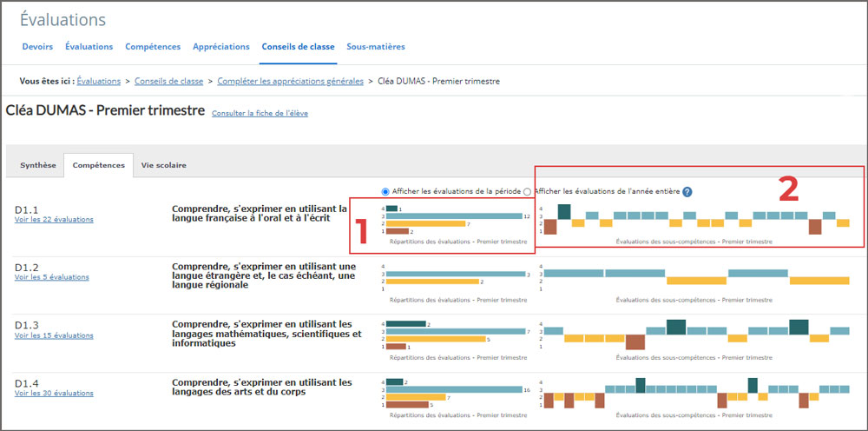Open the Devoirs tab
The image size is (868, 431).
(36, 46)
